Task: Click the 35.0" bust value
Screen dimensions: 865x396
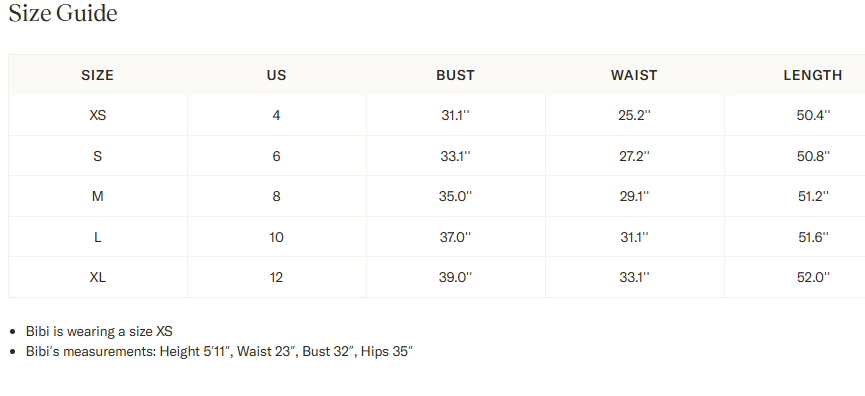Action: (x=455, y=196)
